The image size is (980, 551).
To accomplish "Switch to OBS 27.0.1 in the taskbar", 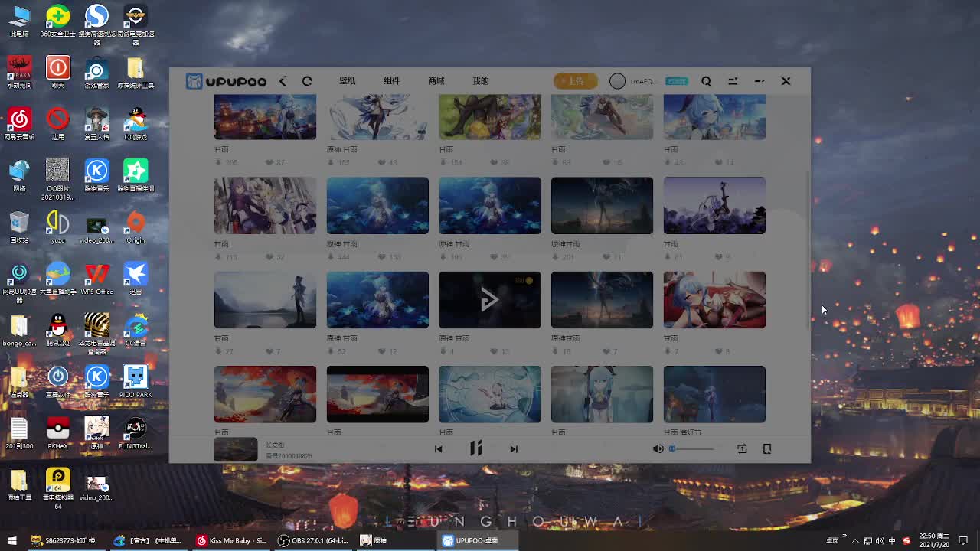I will (313, 540).
